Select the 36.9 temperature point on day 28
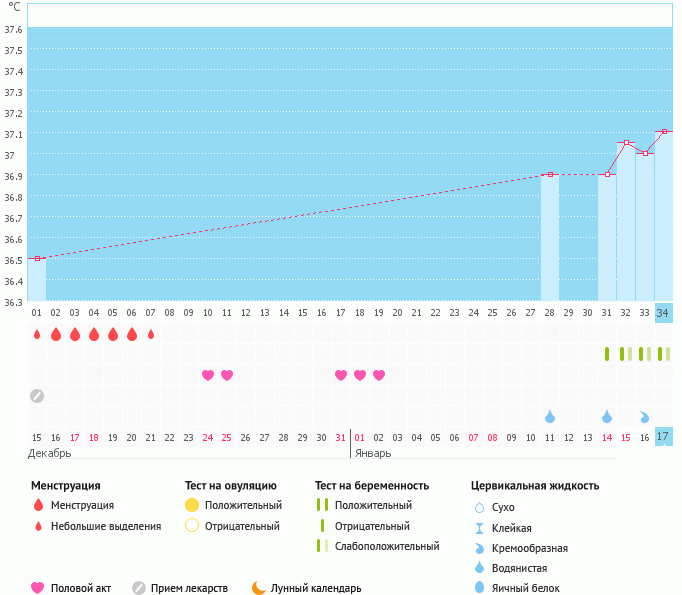The height and width of the screenshot is (595, 682). coord(550,175)
